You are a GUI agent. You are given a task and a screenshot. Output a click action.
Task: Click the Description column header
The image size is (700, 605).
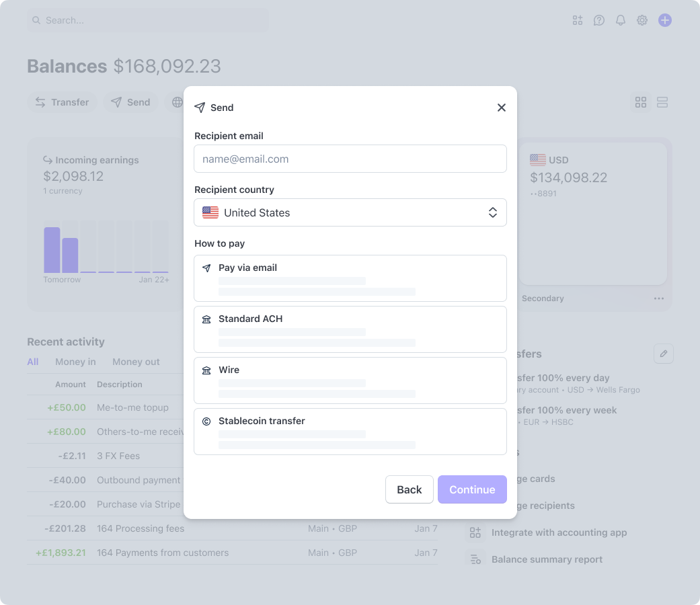pos(120,384)
